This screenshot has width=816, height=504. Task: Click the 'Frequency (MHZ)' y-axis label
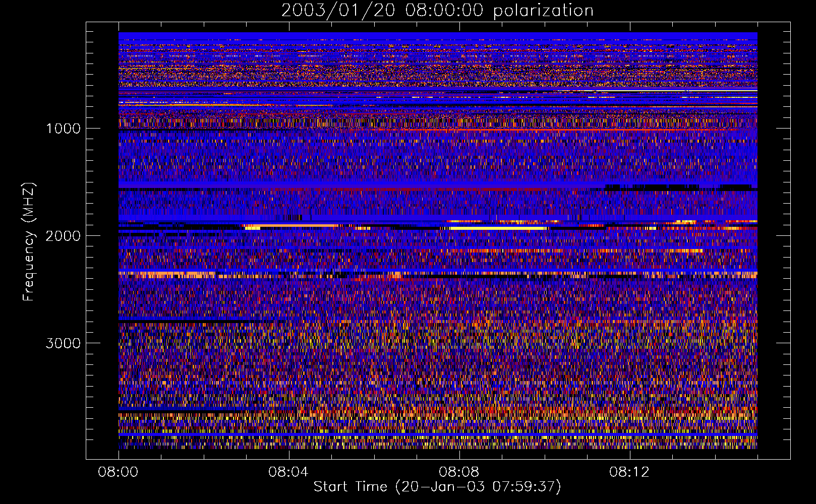tap(28, 242)
